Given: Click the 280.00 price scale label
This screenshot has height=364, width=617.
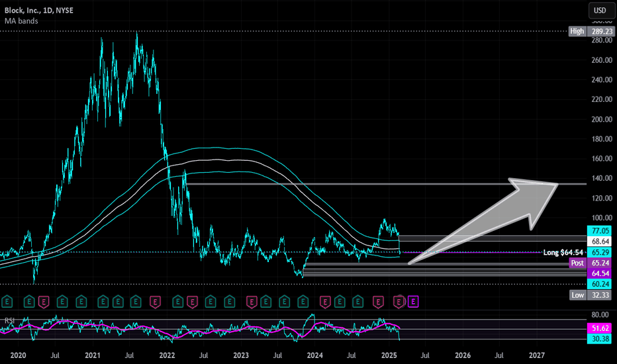Looking at the screenshot, I should (x=602, y=40).
